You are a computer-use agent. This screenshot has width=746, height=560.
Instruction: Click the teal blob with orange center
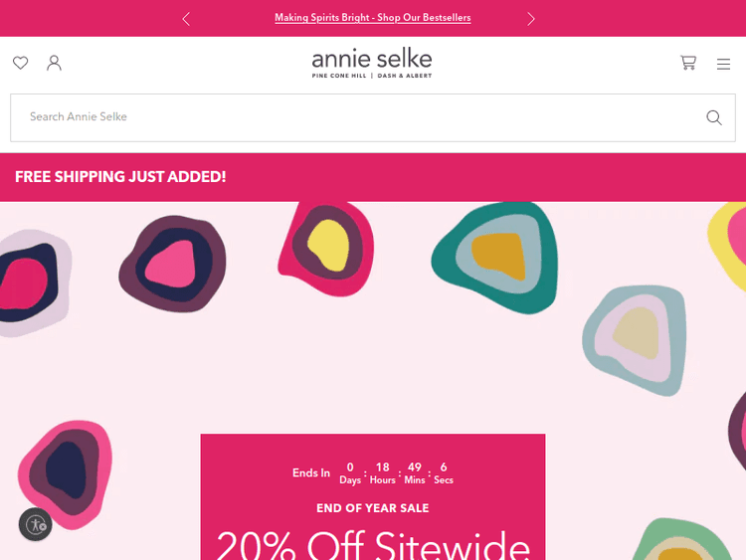pyautogui.click(x=494, y=257)
